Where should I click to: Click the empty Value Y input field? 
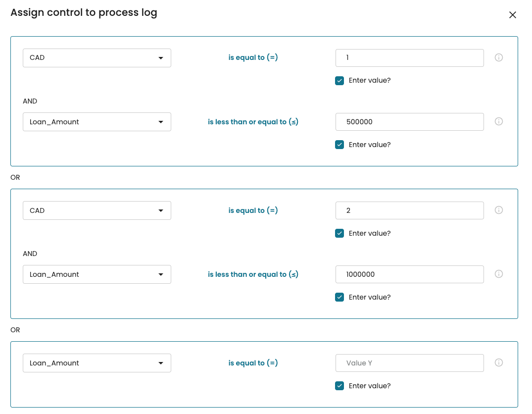pos(409,363)
